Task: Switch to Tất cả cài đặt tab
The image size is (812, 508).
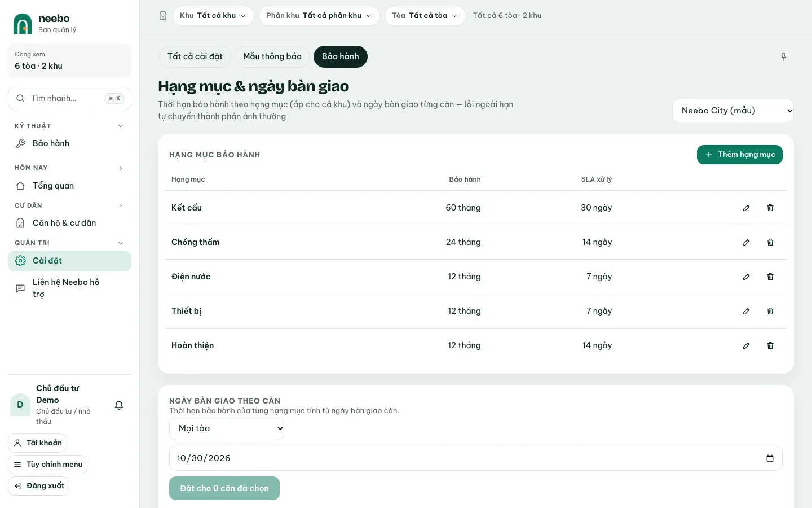Action: pyautogui.click(x=195, y=56)
